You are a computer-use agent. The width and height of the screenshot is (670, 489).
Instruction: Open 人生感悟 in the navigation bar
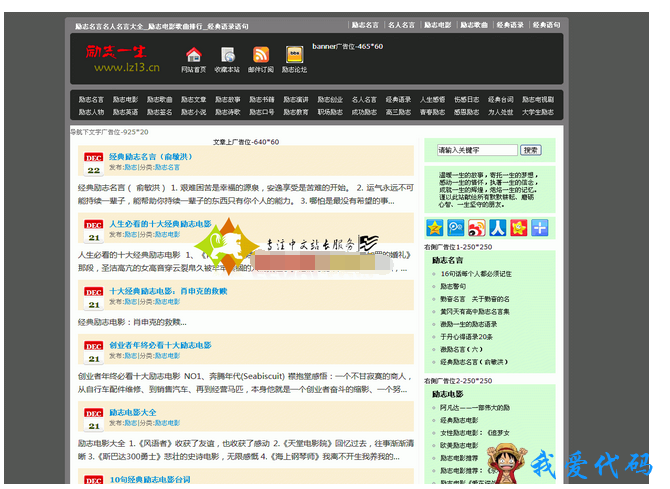point(432,100)
